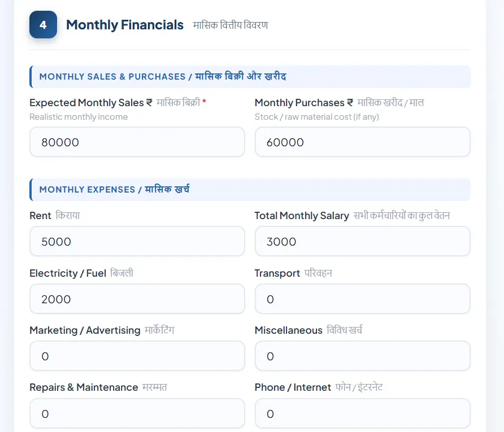Image resolution: width=504 pixels, height=432 pixels.
Task: Select the Miscellaneous expense field
Action: (x=363, y=356)
